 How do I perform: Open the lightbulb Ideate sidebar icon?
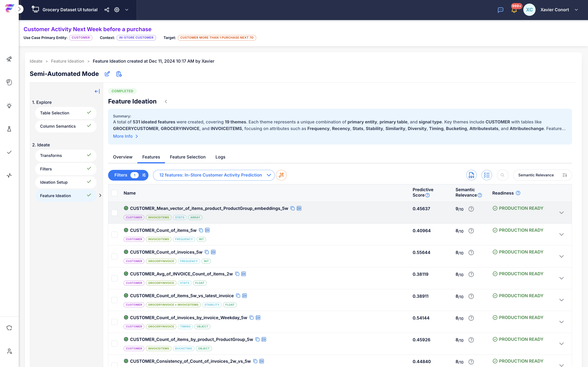point(9,106)
